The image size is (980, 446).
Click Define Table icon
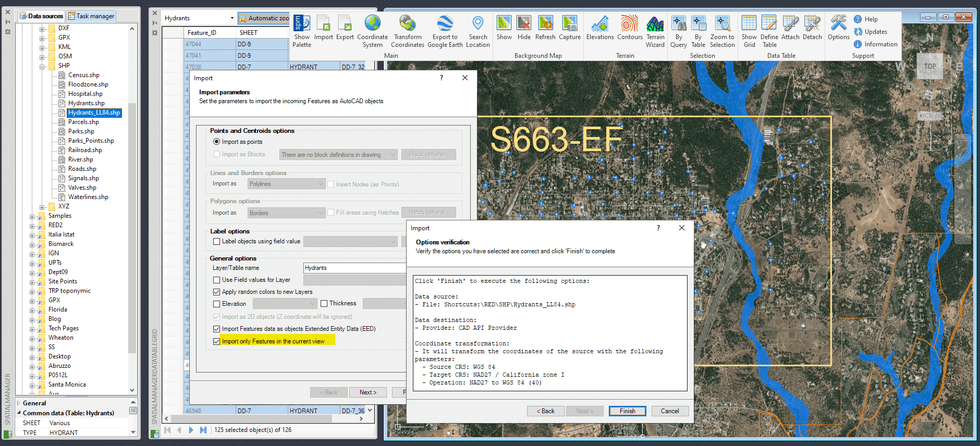click(x=769, y=31)
